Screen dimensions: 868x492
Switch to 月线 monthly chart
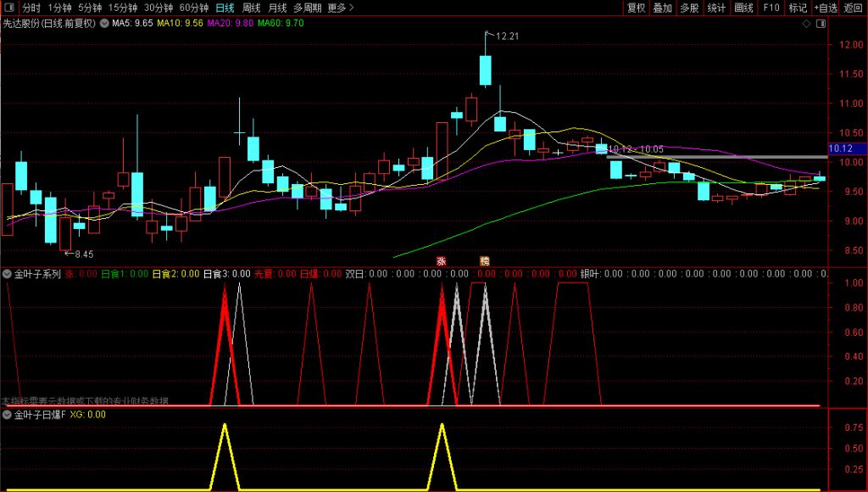[277, 8]
